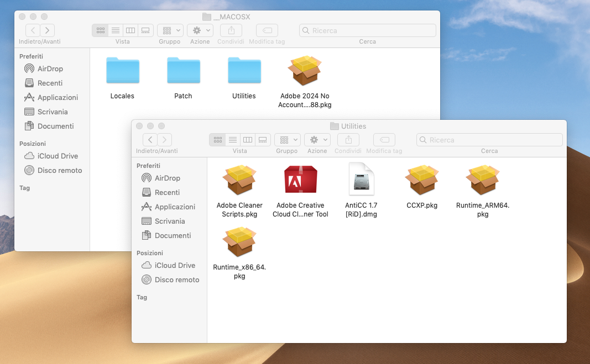Image resolution: width=590 pixels, height=364 pixels.
Task: Click Modifica tag button in __MACOSX window
Action: (x=267, y=30)
